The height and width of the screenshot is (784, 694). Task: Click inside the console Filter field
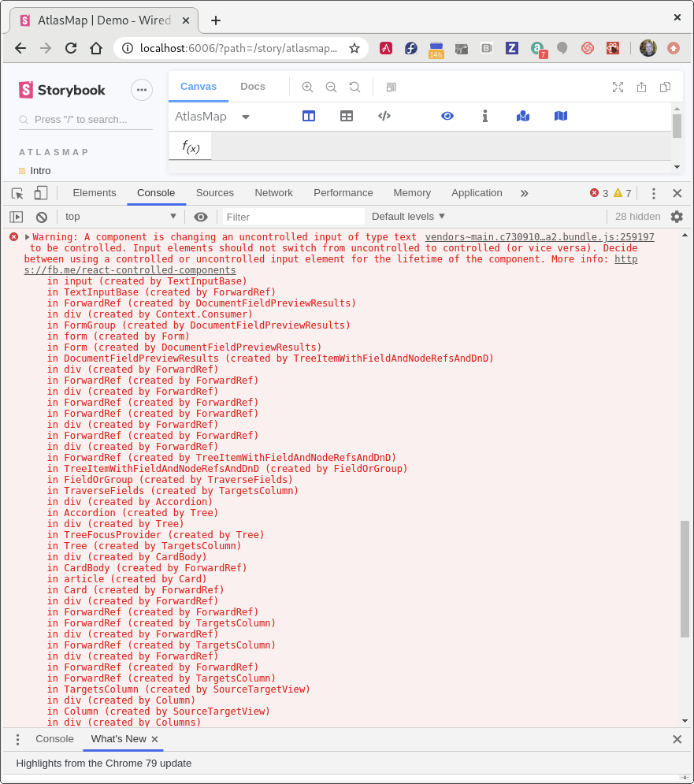(293, 216)
